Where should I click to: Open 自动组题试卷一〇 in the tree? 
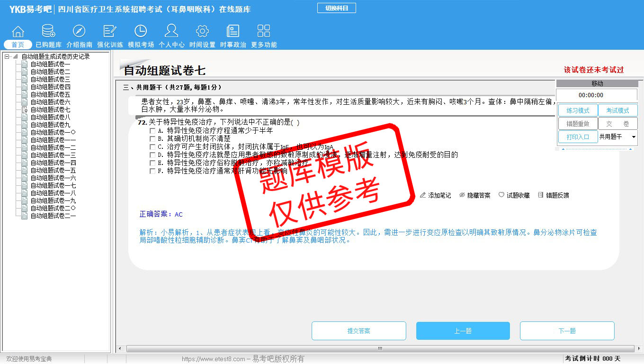tap(53, 132)
